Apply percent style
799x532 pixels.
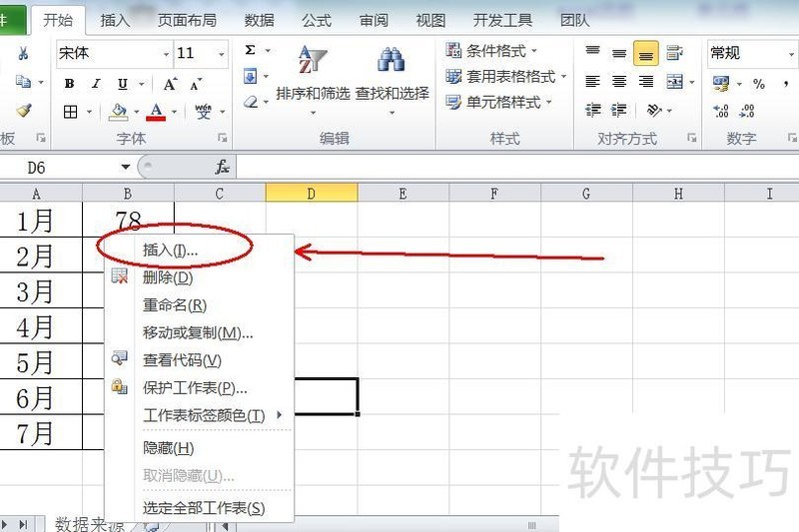(759, 84)
